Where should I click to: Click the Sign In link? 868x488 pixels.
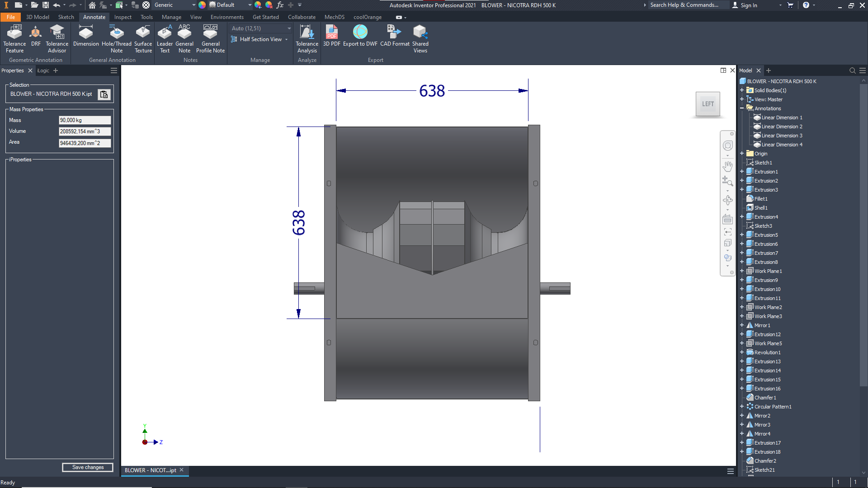coord(749,5)
